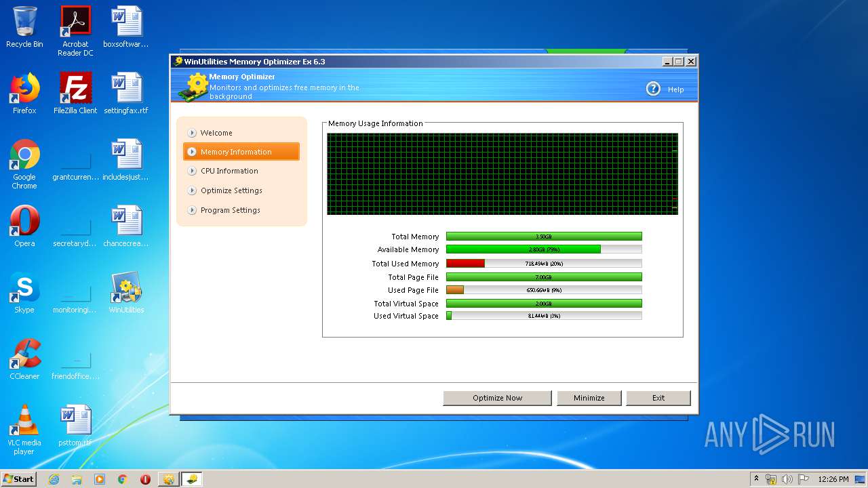Click the Memory Optimizer gear header icon
Screen dimensions: 868x488
[193, 86]
